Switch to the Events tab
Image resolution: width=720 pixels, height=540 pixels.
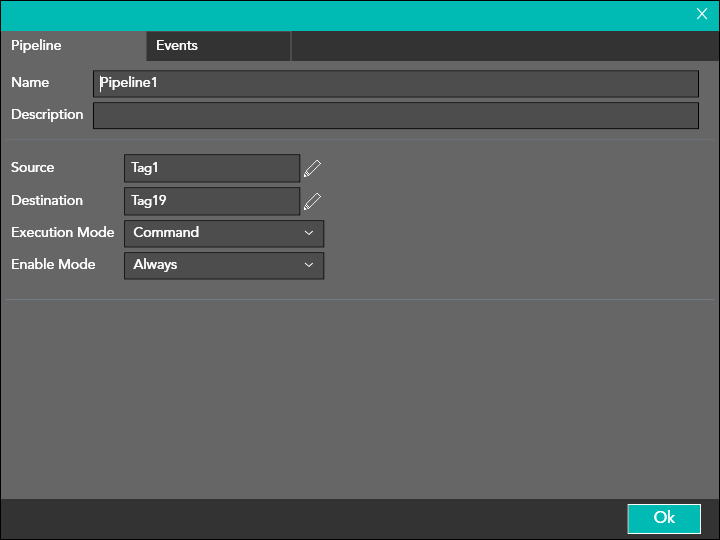point(177,46)
